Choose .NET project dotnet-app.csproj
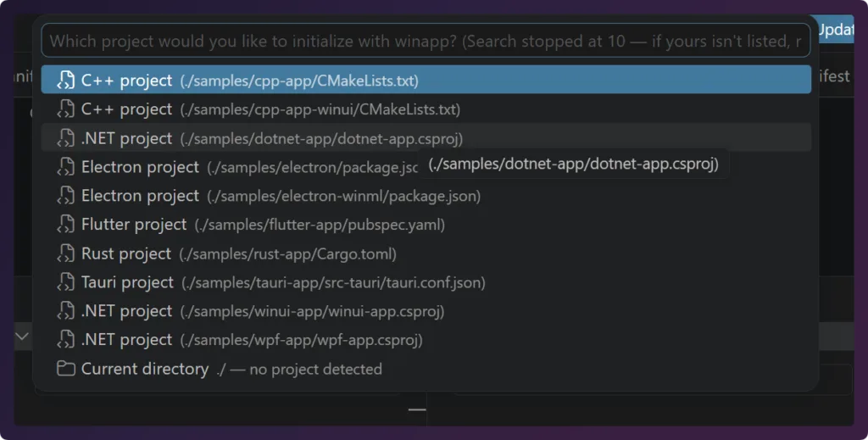This screenshot has height=440, width=868. coord(426,138)
